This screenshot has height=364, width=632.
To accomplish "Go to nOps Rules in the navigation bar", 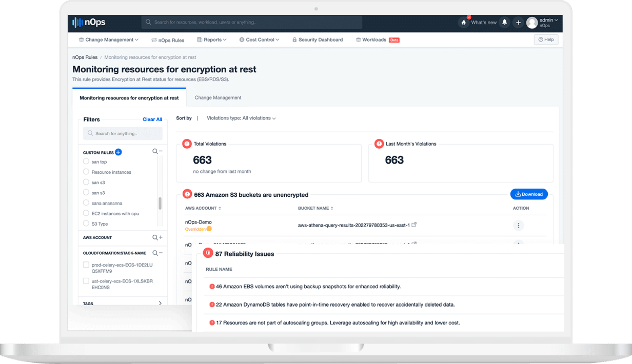I will pyautogui.click(x=168, y=39).
